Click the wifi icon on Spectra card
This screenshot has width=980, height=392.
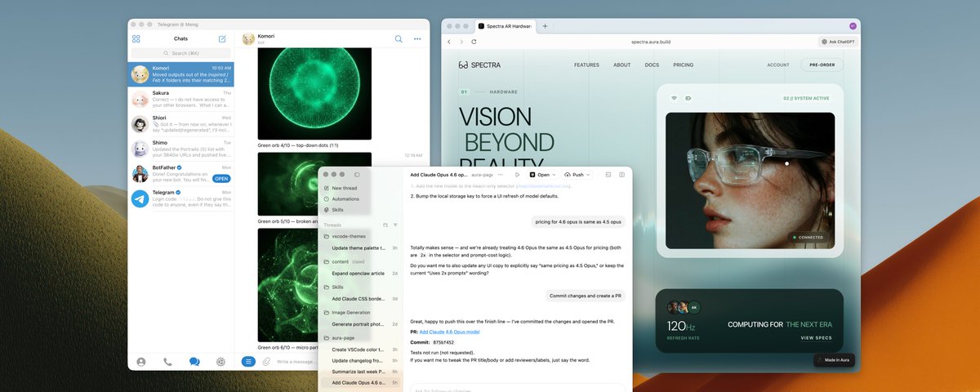[x=675, y=98]
